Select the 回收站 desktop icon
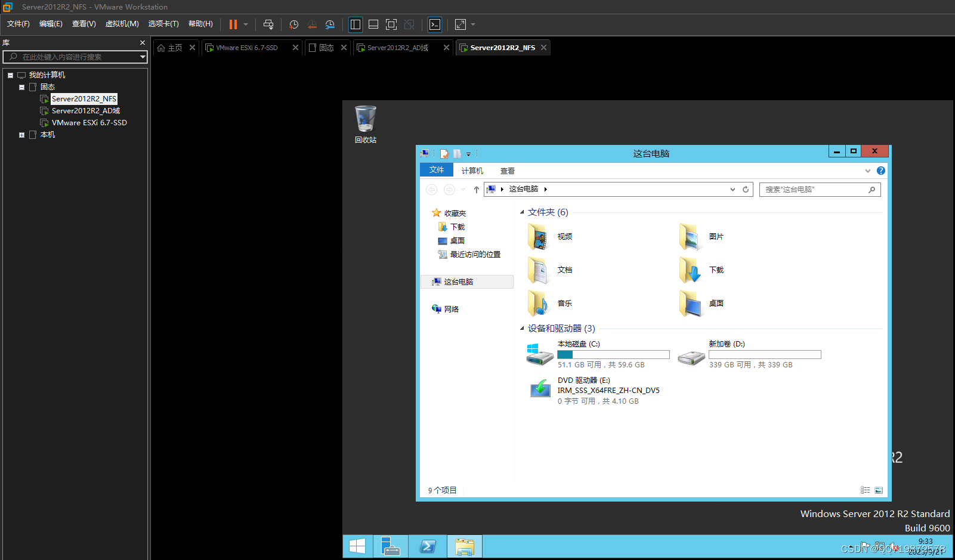The height and width of the screenshot is (560, 955). coord(366,124)
